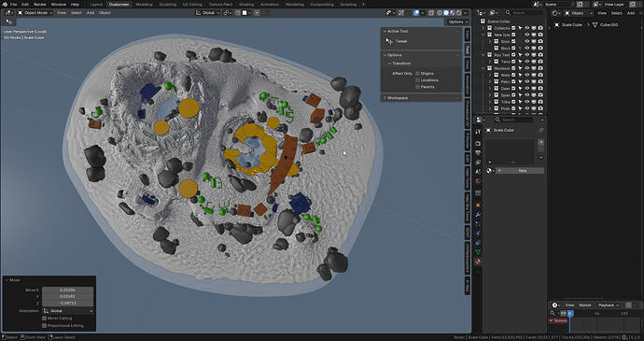This screenshot has height=341, width=644.
Task: Enable the Origins checkbox
Action: tap(418, 73)
